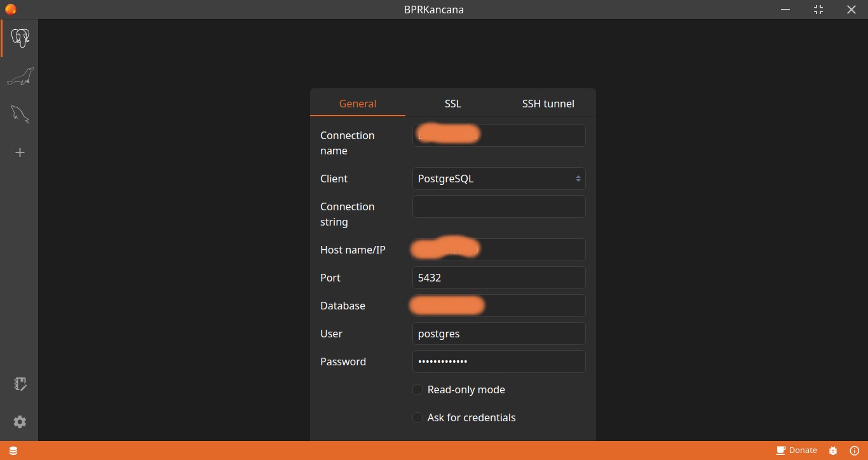Viewport: 868px width, 460px height.
Task: Open application settings via the gear icon
Action: tap(20, 422)
